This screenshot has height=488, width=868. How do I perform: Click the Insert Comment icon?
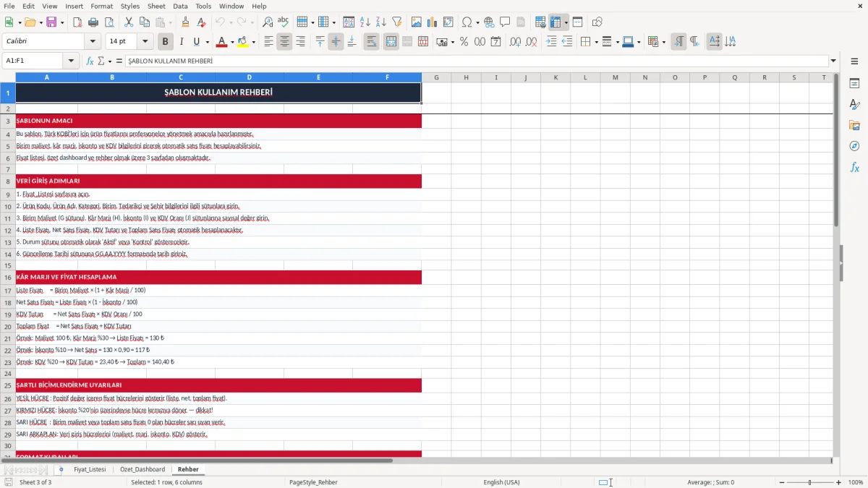coord(505,22)
